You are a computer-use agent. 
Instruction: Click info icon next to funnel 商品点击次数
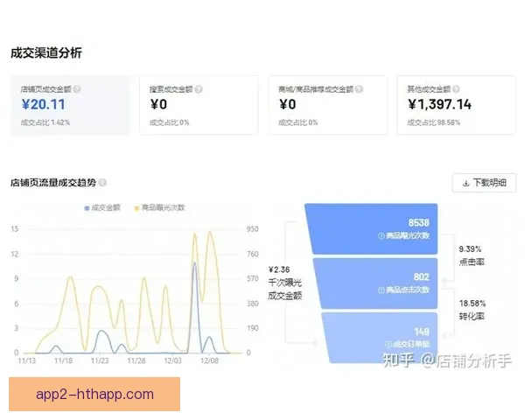pos(381,290)
